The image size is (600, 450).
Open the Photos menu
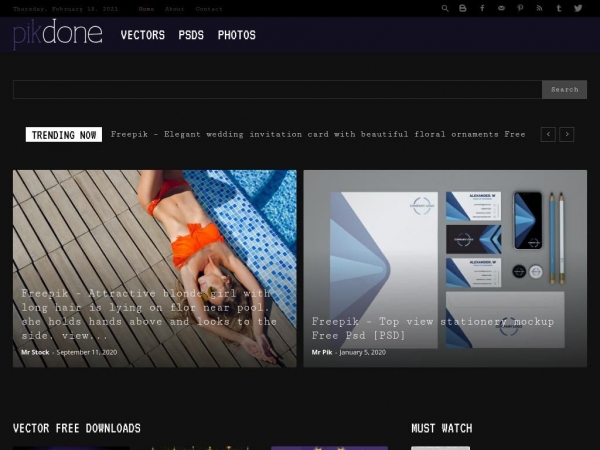point(236,35)
